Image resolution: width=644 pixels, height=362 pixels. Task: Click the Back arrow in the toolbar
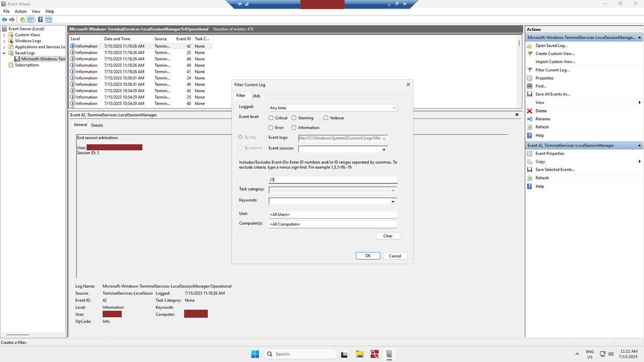tap(5, 20)
